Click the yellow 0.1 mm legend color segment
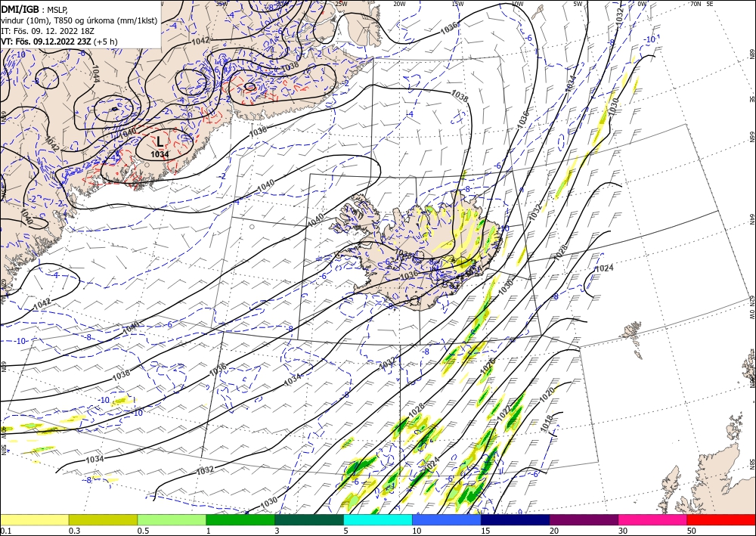 (x=34, y=519)
